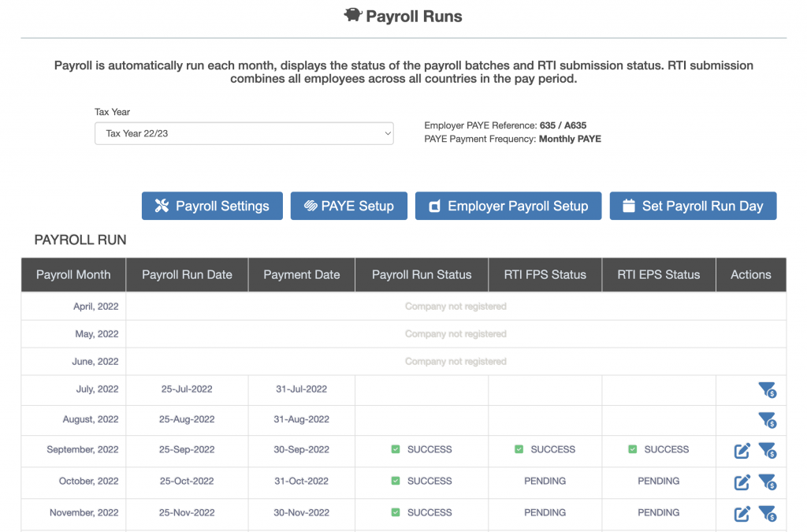807x532 pixels.
Task: Open the Tax Year dropdown
Action: (x=244, y=133)
